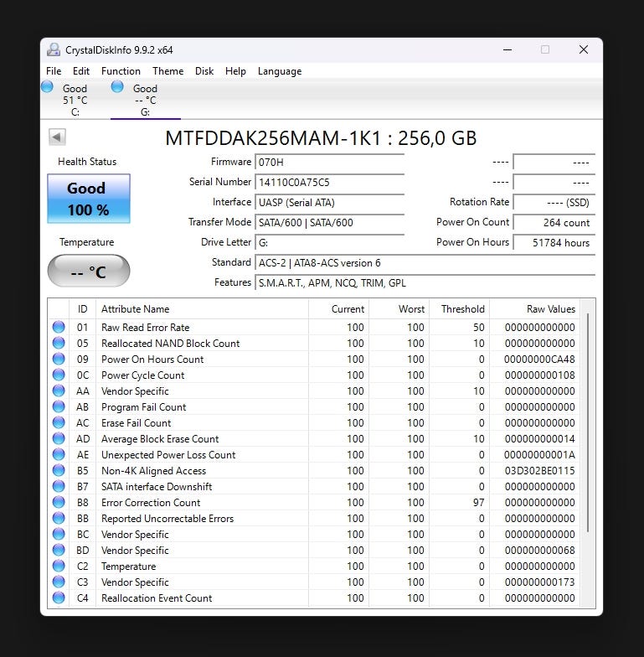Click status orb for Average Block Erase Count
Screen dimensions: 644x657
(59, 438)
